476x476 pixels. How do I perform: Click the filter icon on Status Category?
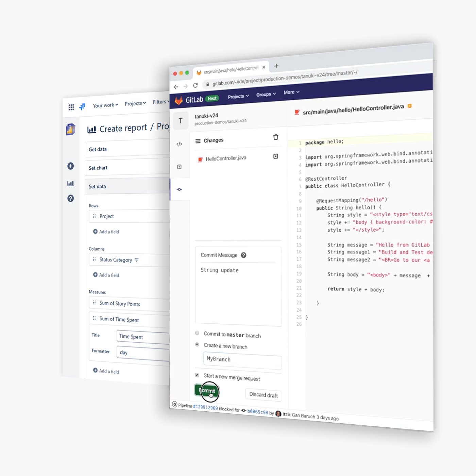pos(137,260)
